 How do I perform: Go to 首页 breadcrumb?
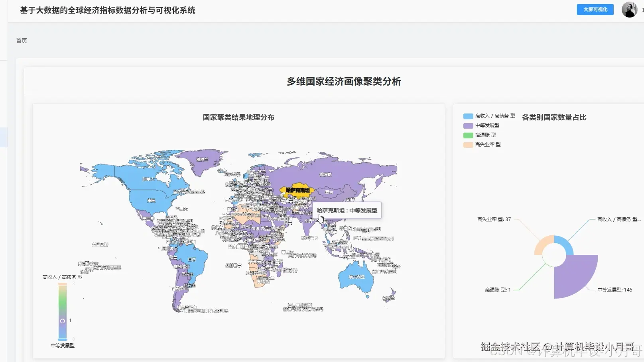(x=22, y=41)
